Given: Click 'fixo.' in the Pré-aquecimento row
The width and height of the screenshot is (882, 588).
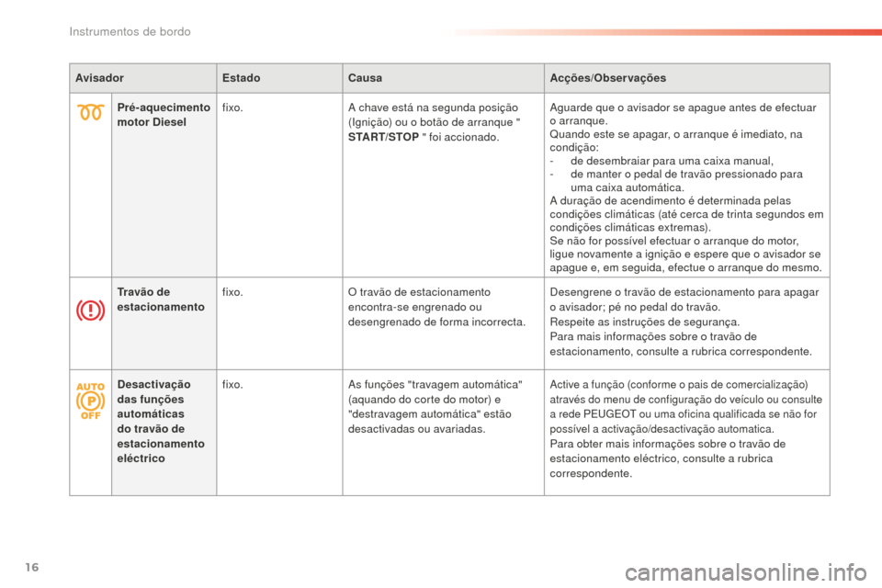Looking at the screenshot, I should pos(232,107).
